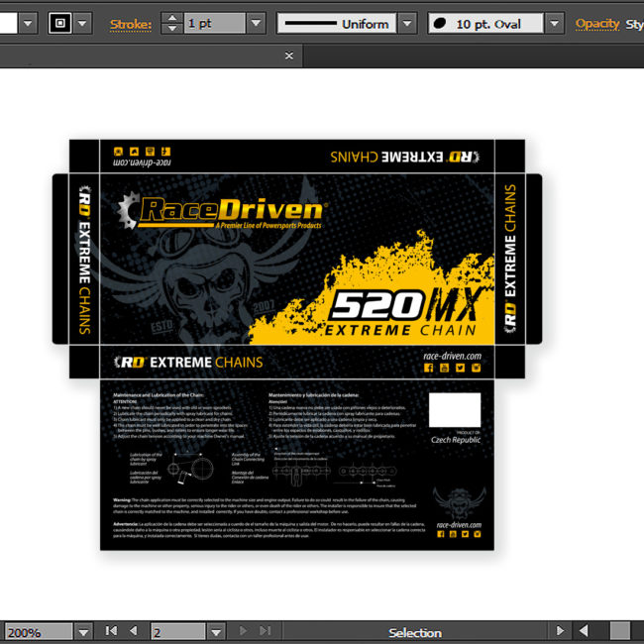Click the 200% zoom level field
The height and width of the screenshot is (644, 644).
pyautogui.click(x=39, y=632)
